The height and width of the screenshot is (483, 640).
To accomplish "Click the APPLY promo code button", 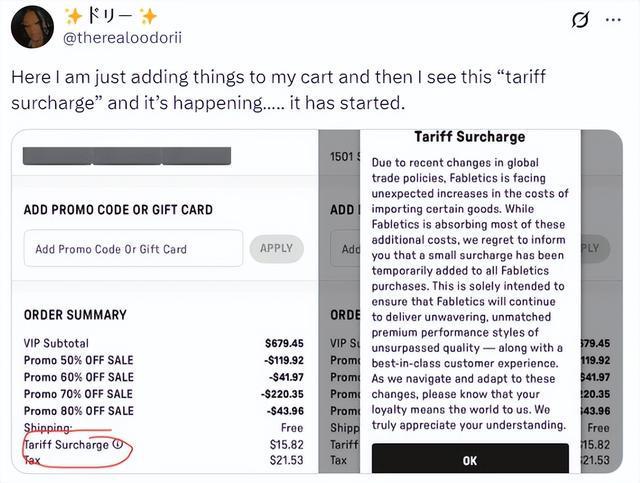I will click(276, 248).
